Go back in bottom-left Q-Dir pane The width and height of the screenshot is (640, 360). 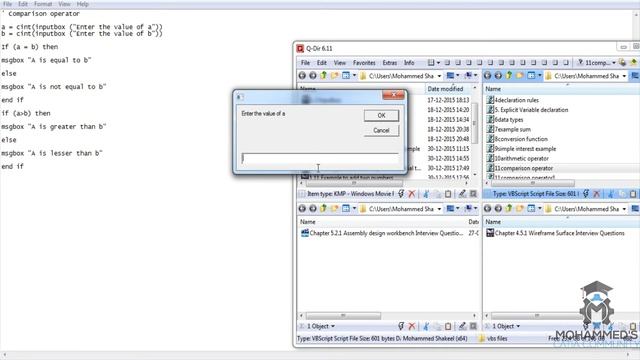[302, 209]
